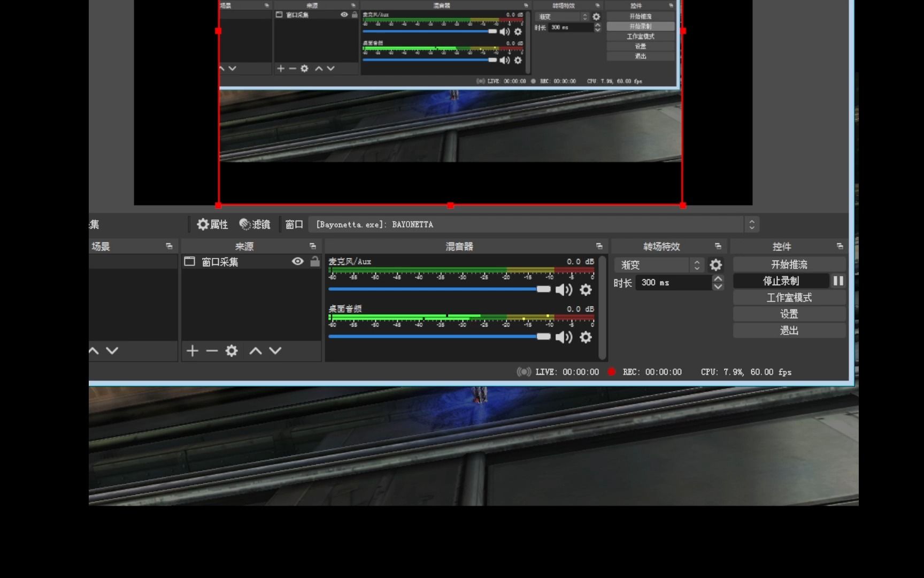Click the REC: 00:00:00 status text

pyautogui.click(x=652, y=372)
